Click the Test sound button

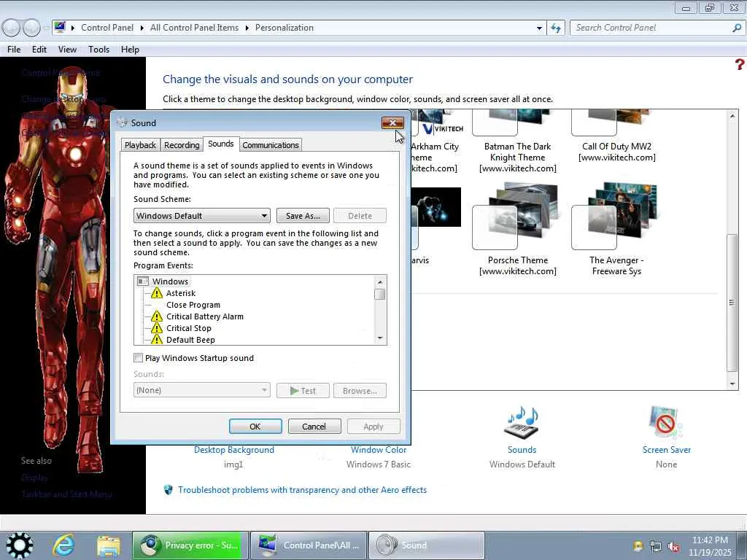[x=303, y=391]
